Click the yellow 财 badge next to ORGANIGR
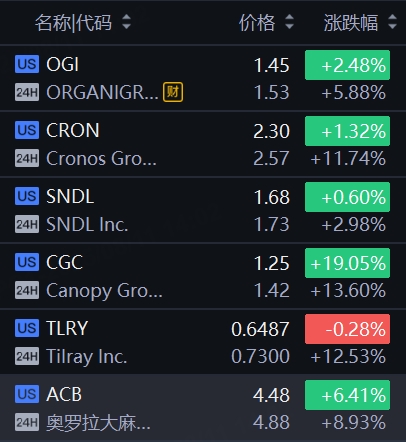The image size is (406, 442). point(173,92)
